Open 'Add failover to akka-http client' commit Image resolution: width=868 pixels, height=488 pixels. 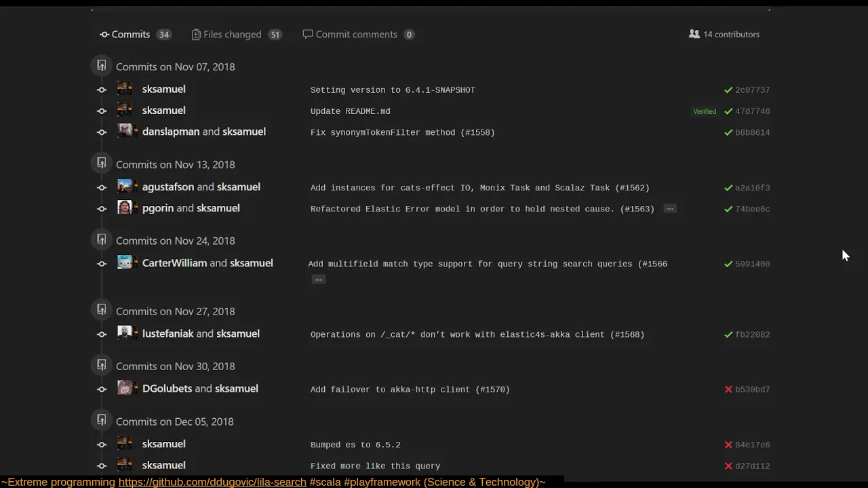(x=410, y=390)
